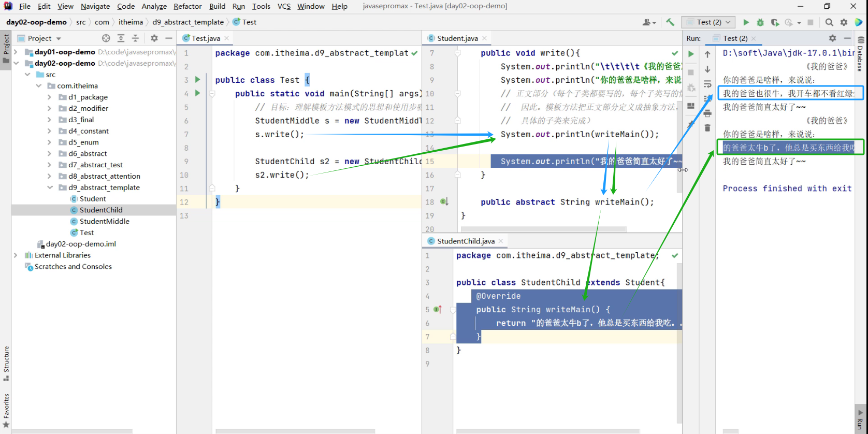
Task: Run the Test (2) configuration
Action: (x=746, y=22)
